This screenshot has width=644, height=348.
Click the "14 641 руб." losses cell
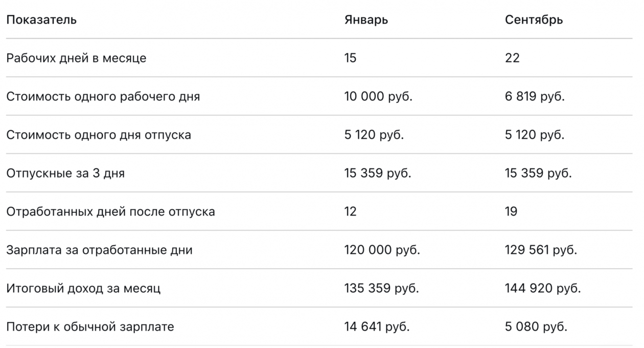[377, 327]
